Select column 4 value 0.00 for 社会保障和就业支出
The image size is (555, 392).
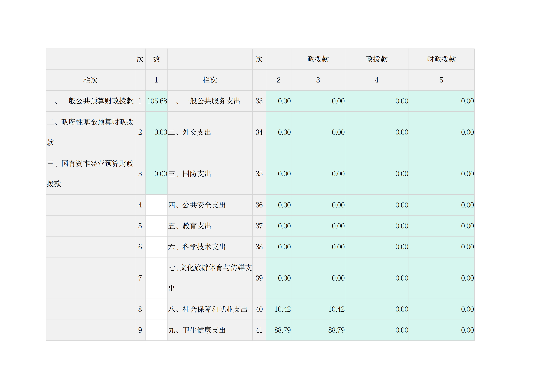tap(377, 309)
